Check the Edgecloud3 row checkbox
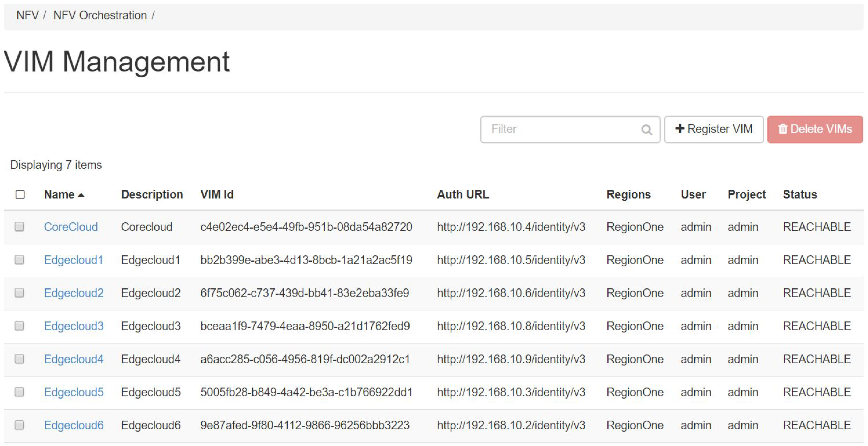The image size is (868, 446). point(20,326)
